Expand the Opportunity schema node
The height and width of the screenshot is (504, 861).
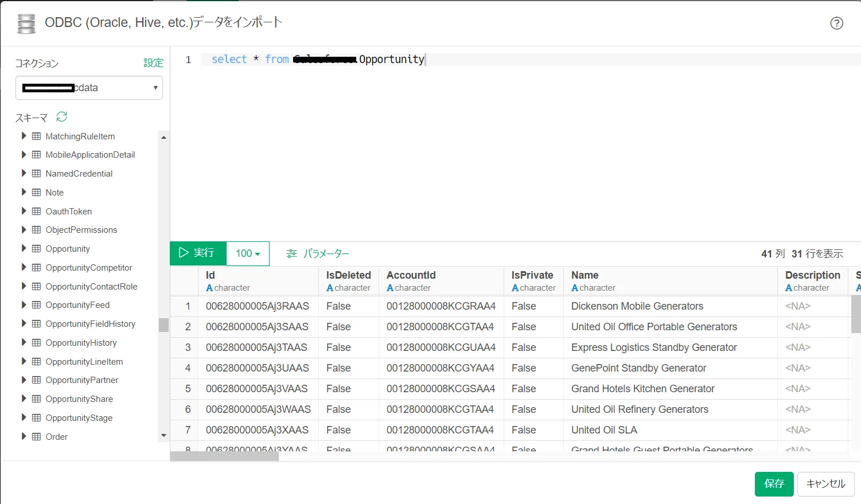[x=23, y=248]
